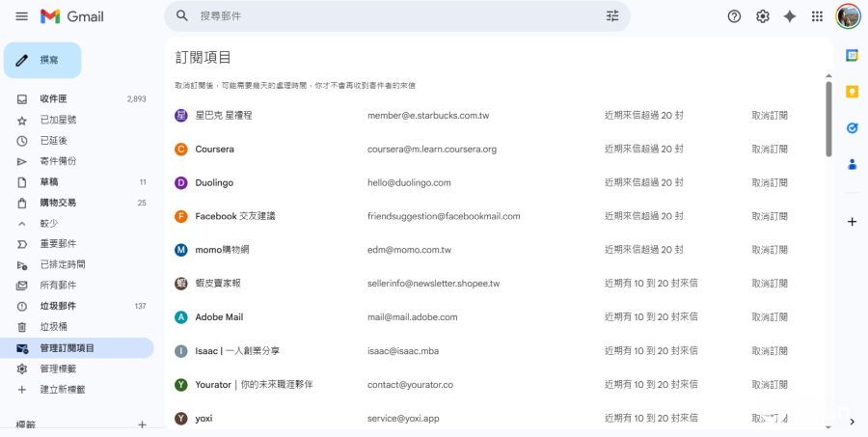Go to 收件匣 inbox folder
Image resolution: width=868 pixels, height=437 pixels.
(x=53, y=99)
